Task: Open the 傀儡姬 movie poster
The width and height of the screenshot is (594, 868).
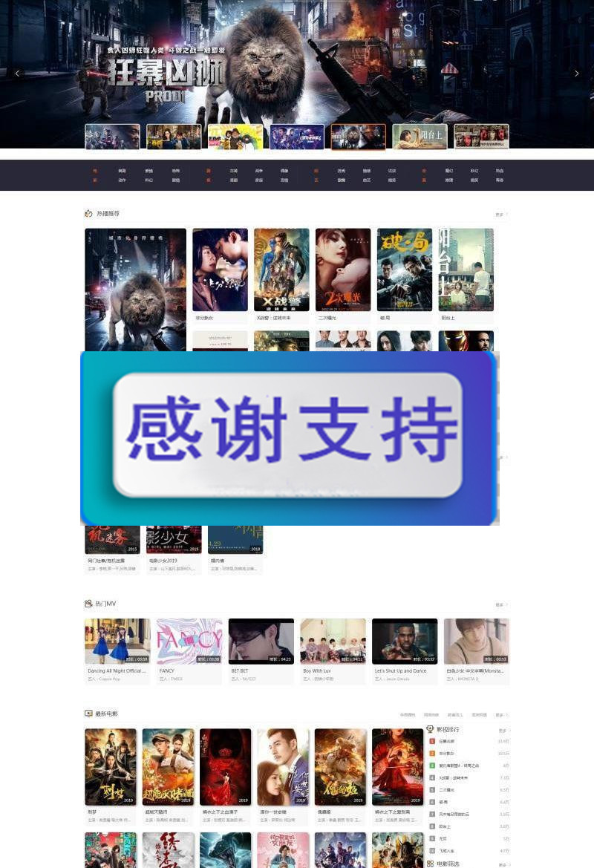Action: pyautogui.click(x=341, y=767)
